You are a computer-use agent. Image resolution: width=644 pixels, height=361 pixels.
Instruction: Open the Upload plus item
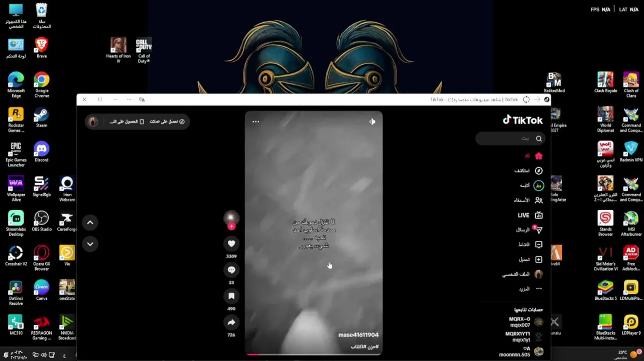[531, 259]
